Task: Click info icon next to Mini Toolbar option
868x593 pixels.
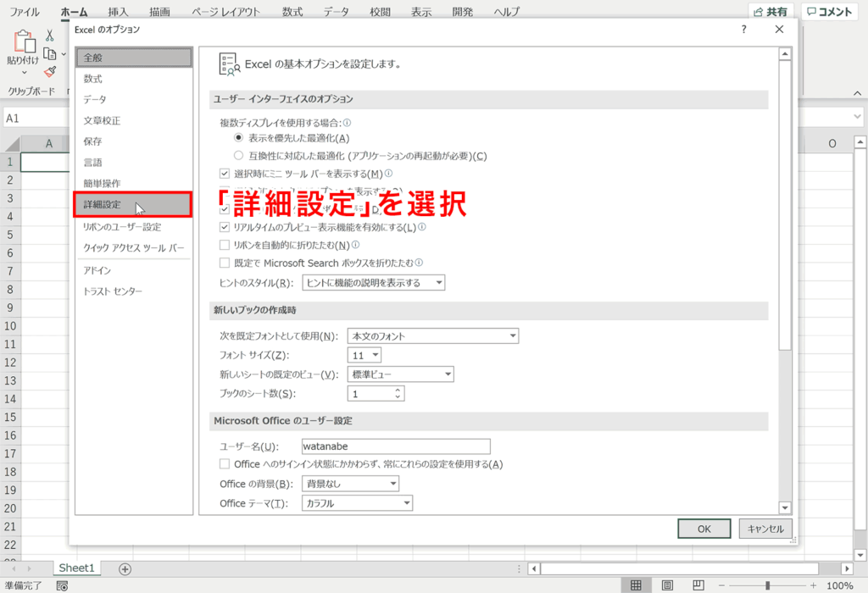Action: click(388, 173)
